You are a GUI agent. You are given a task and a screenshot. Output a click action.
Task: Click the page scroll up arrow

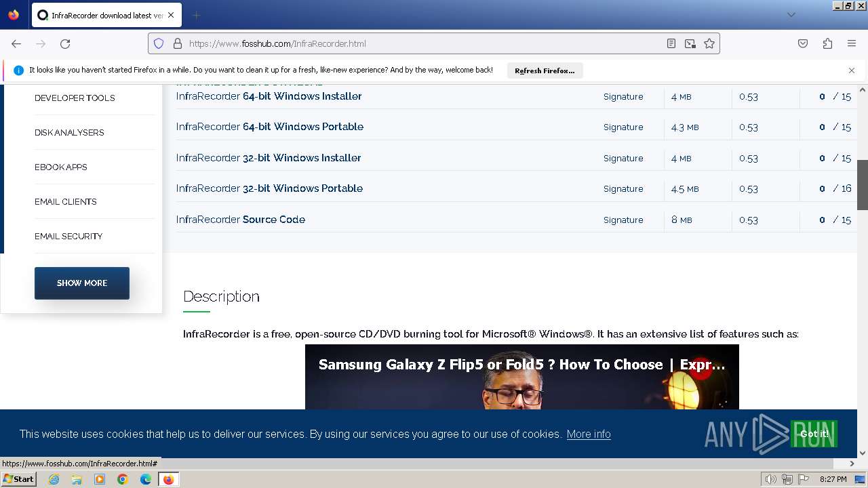[x=863, y=89]
